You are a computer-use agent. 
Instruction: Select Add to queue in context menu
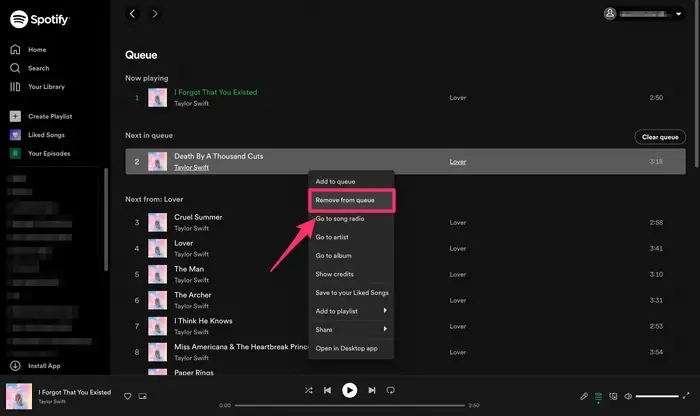coord(351,182)
